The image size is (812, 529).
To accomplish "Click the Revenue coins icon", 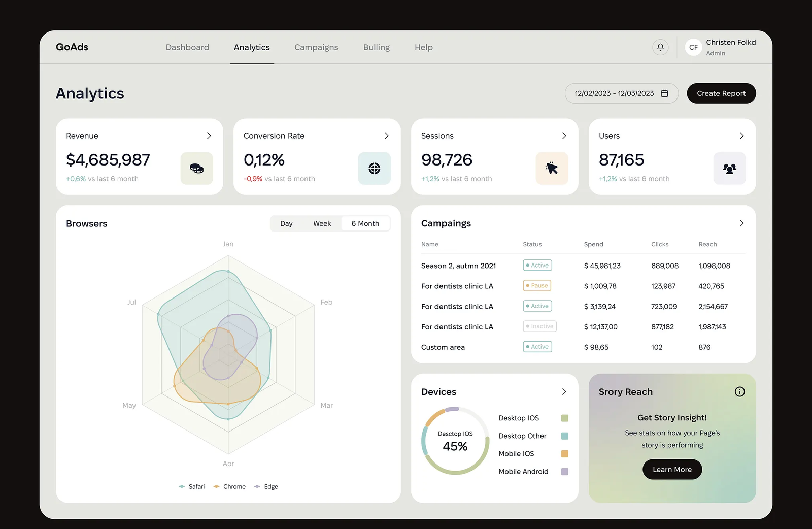I will click(x=197, y=169).
